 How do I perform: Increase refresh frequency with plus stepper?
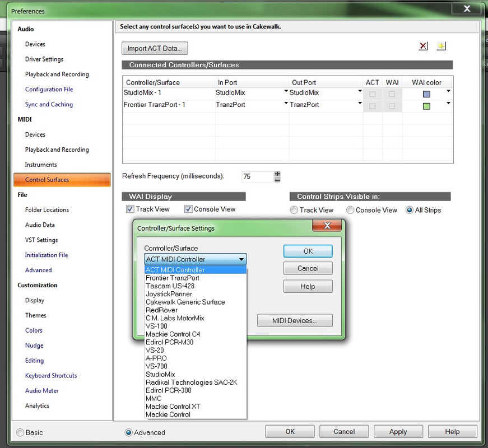point(277,174)
